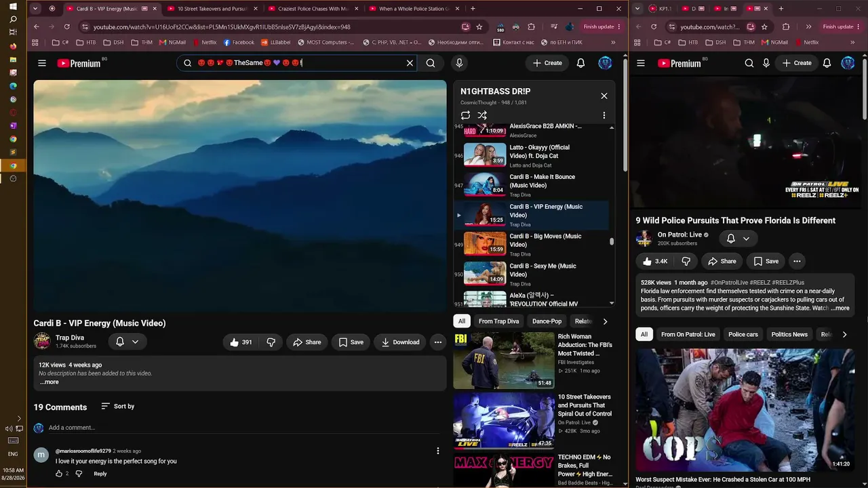Open the Windows Start menu
The width and height of the screenshot is (868, 488).
(13, 6)
